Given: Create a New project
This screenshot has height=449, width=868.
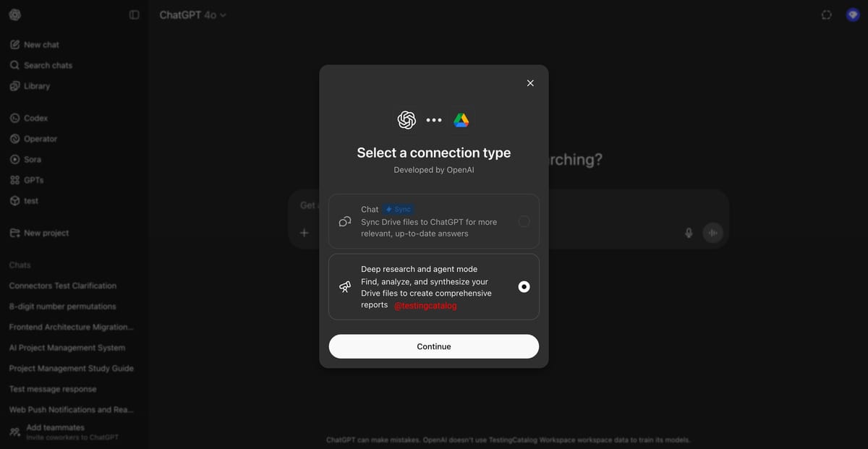Looking at the screenshot, I should [39, 233].
